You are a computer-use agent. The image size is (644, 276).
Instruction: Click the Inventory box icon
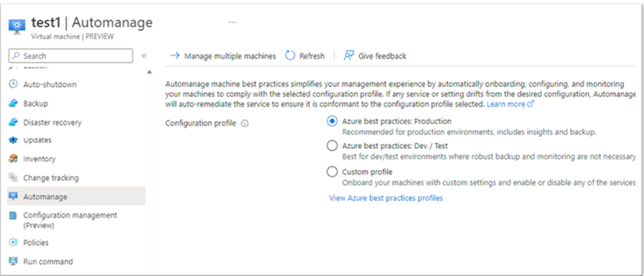tap(13, 159)
